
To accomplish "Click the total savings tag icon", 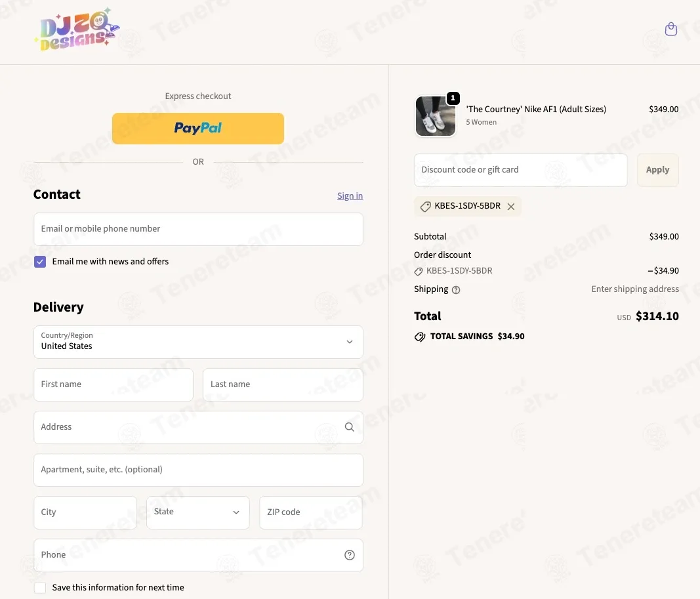I will [420, 337].
